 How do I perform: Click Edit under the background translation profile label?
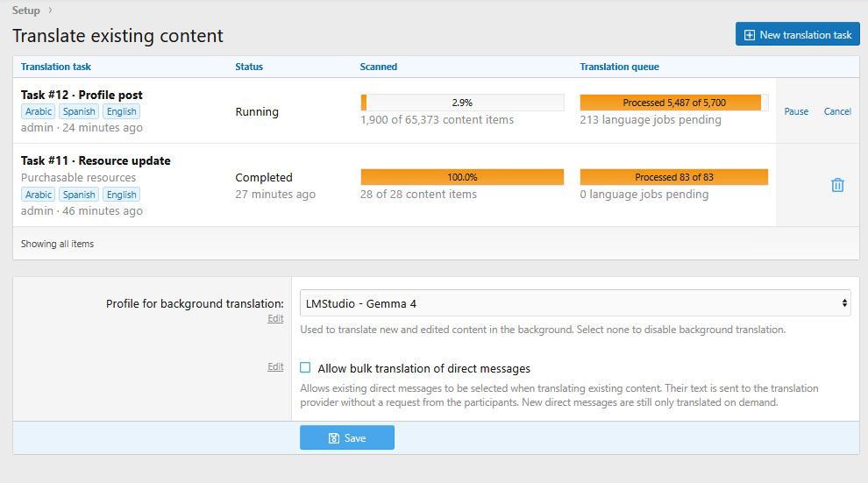tap(275, 318)
